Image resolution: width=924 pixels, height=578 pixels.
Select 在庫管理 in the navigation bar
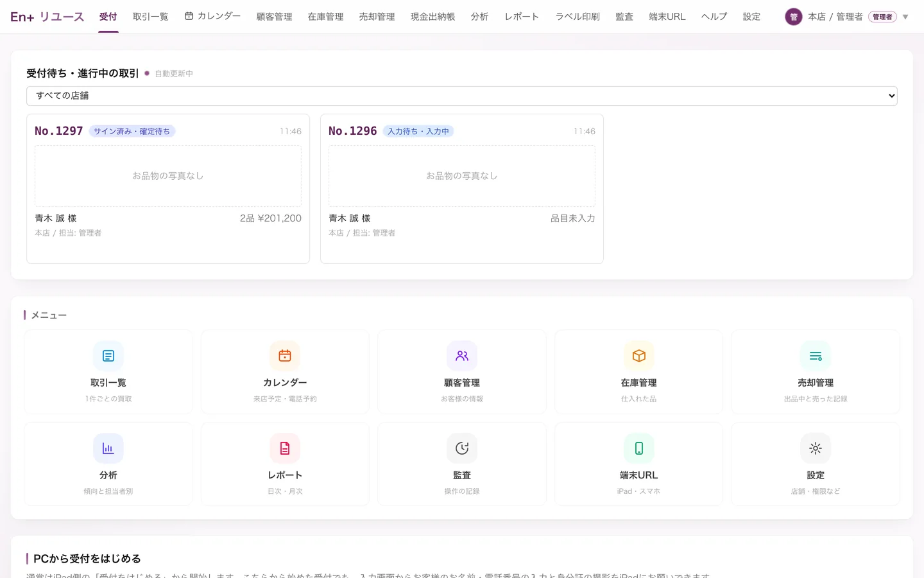coord(326,17)
